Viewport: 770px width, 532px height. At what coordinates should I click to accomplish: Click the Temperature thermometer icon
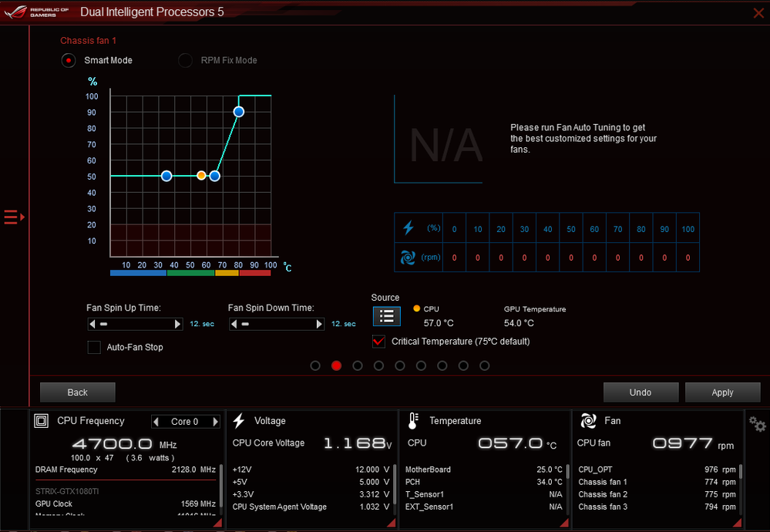[413, 421]
